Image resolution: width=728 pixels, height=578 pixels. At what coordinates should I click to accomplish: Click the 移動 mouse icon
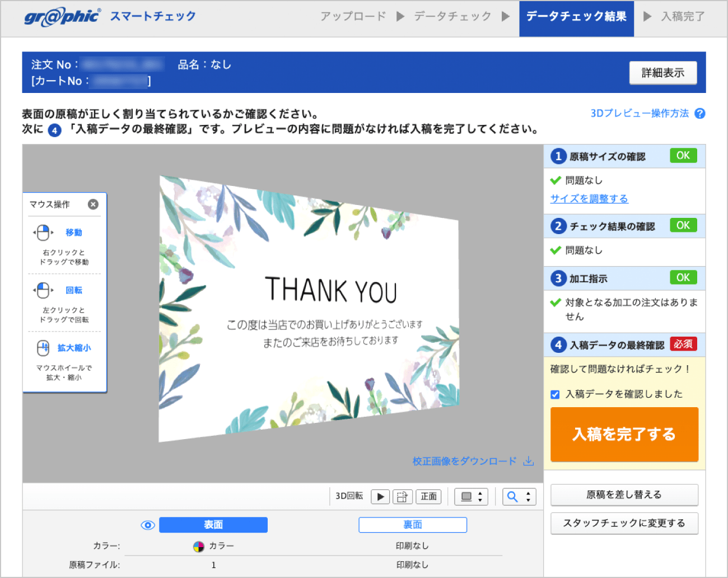(x=43, y=232)
